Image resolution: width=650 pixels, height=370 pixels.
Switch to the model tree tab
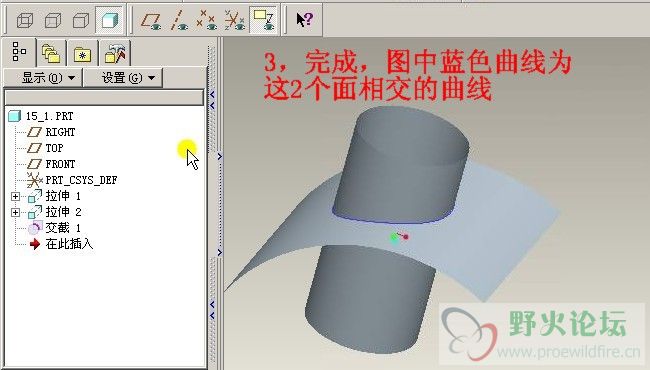click(19, 52)
